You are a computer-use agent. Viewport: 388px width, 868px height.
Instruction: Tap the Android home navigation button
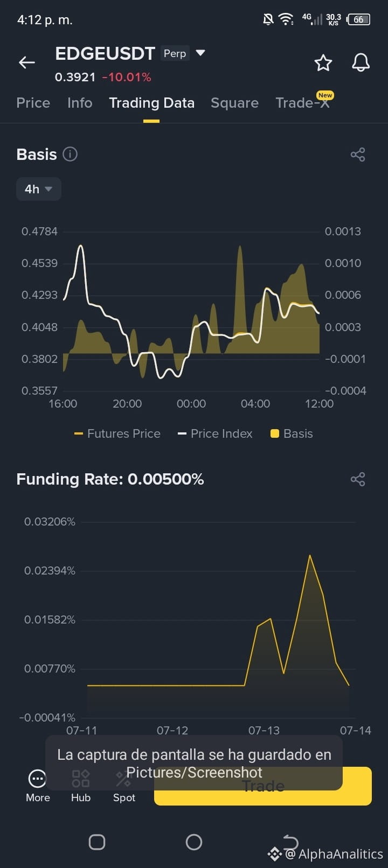[194, 842]
